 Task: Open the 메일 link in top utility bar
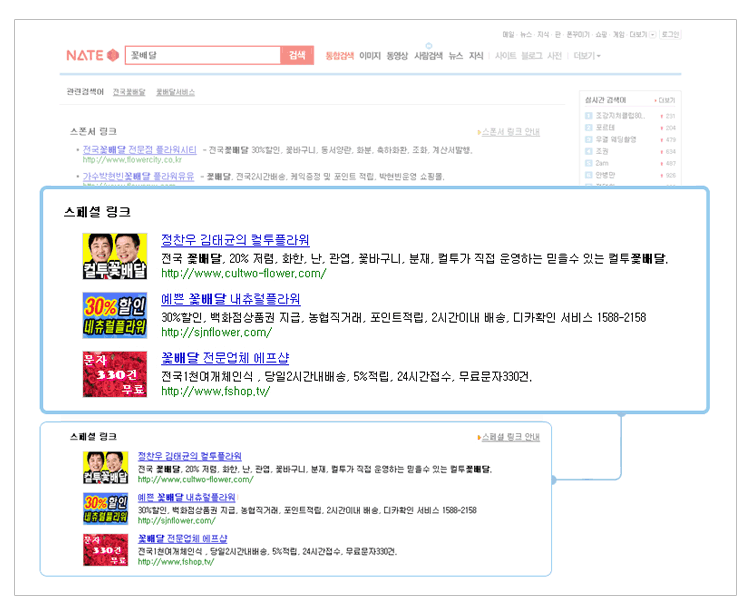(x=508, y=35)
